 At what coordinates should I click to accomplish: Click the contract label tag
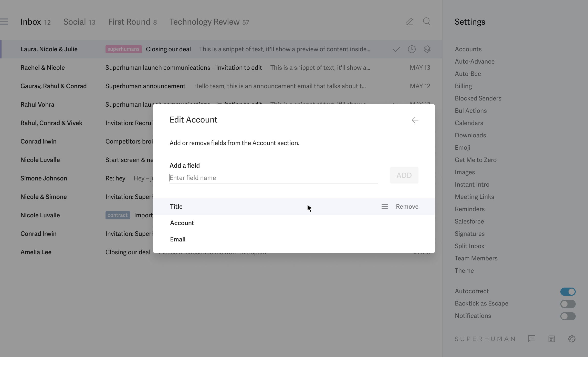(118, 215)
